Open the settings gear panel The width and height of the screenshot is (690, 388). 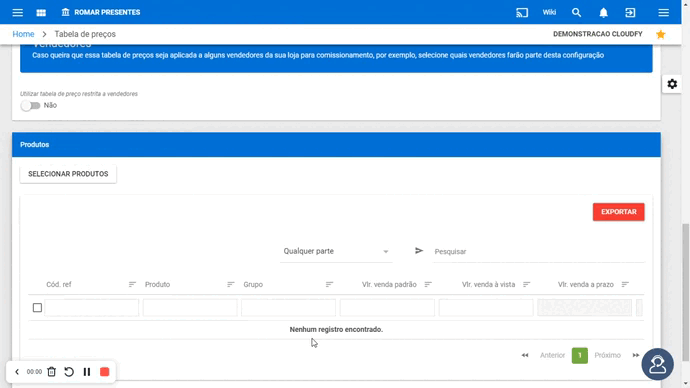click(672, 84)
